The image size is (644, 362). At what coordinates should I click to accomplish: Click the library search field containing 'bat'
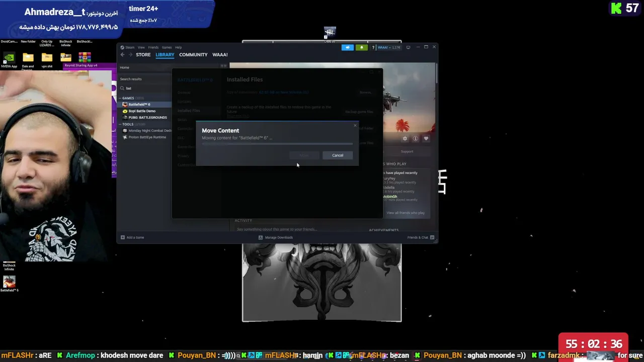click(x=146, y=88)
